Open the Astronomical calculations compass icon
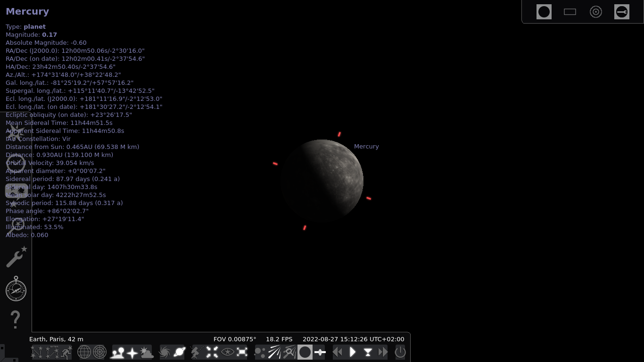 click(x=16, y=289)
